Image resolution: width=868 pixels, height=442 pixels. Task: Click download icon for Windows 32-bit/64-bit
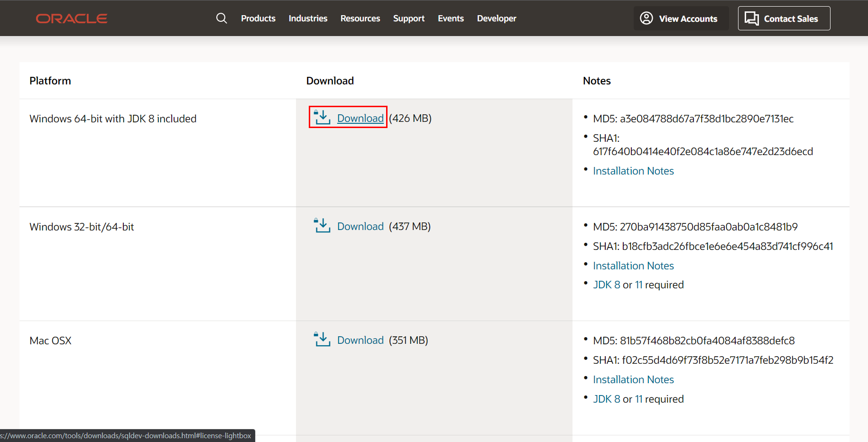[323, 225]
